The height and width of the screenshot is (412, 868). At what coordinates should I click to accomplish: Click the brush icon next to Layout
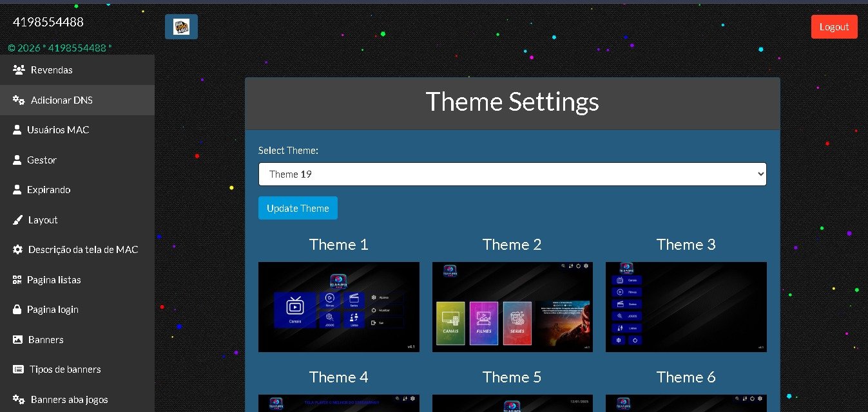(18, 220)
